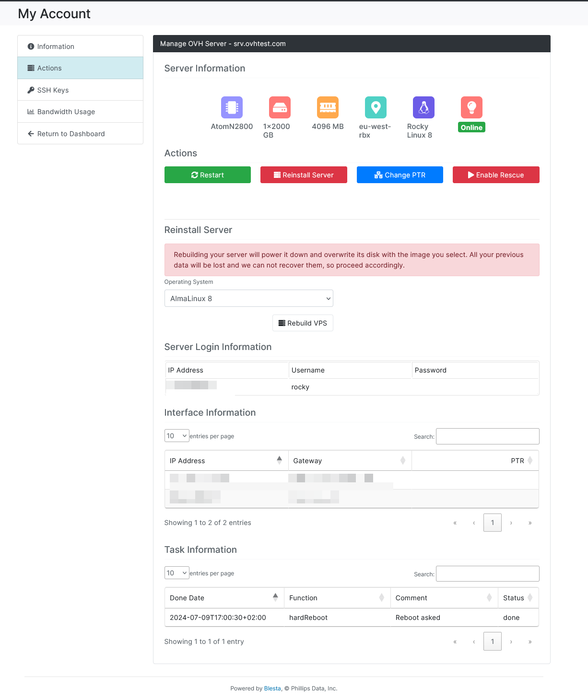Go to next page of interface table
The width and height of the screenshot is (588, 700).
tap(511, 523)
